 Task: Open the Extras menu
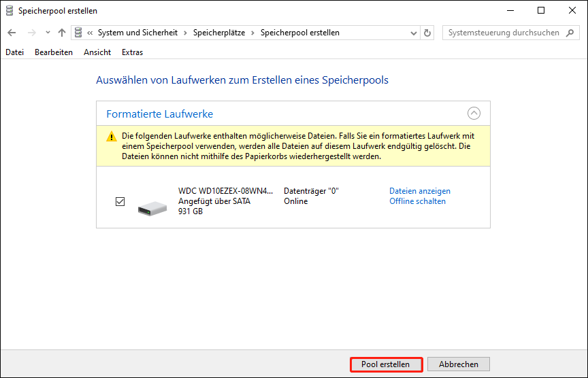[x=132, y=52]
